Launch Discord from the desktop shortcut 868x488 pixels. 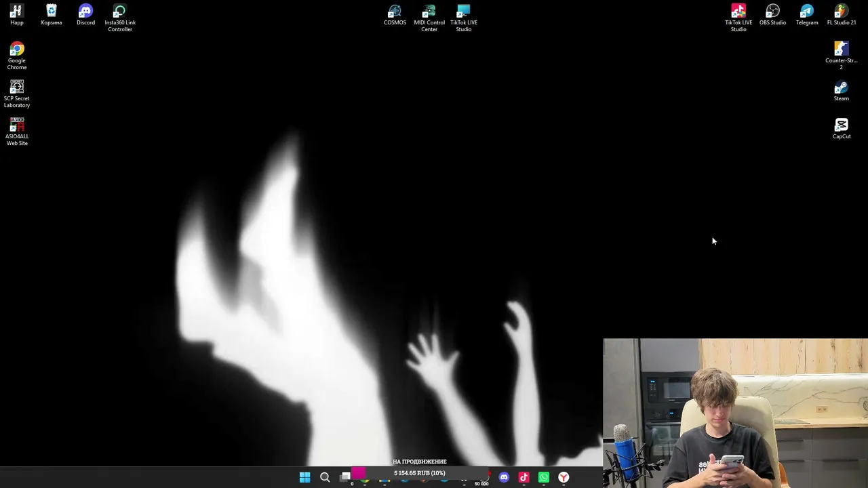click(85, 15)
